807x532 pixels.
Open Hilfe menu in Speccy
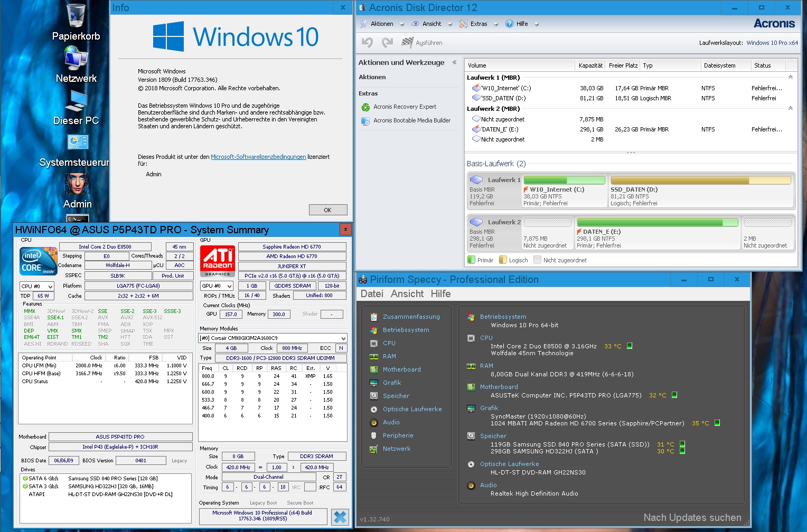pyautogui.click(x=440, y=293)
